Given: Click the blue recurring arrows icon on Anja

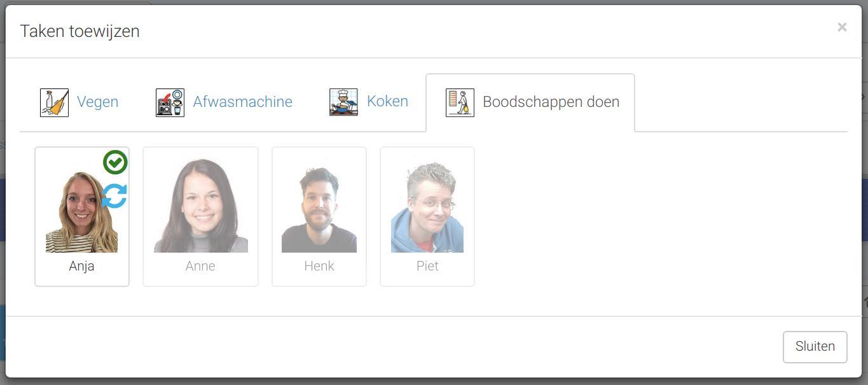Looking at the screenshot, I should 115,196.
